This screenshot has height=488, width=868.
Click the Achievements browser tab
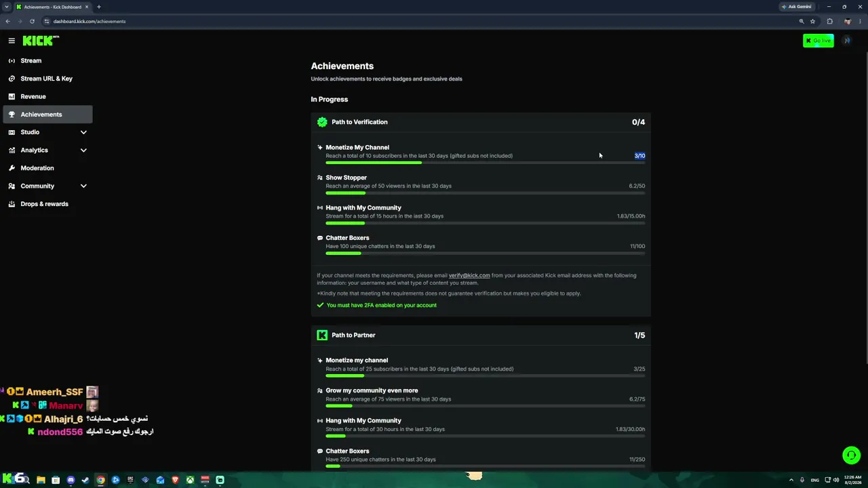pos(52,7)
